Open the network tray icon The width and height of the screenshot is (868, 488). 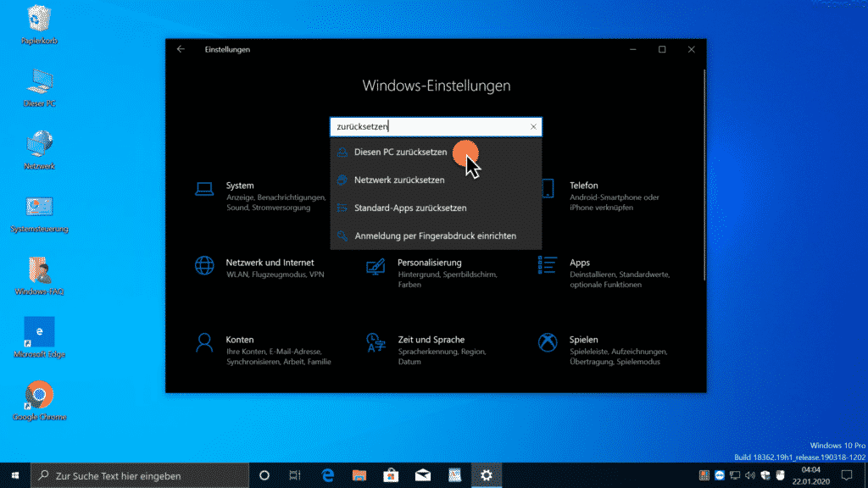pos(735,475)
